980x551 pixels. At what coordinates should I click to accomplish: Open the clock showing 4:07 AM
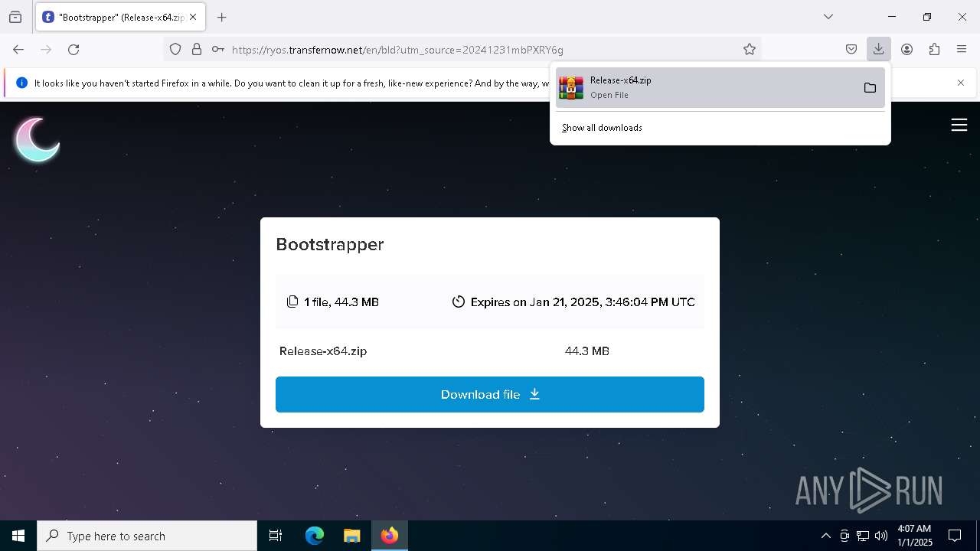tap(914, 536)
